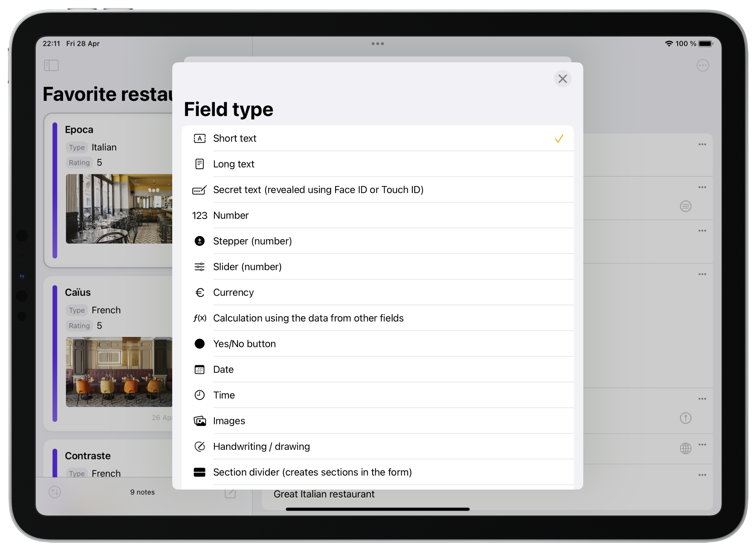Tap the multitasking three dots at top

(377, 44)
